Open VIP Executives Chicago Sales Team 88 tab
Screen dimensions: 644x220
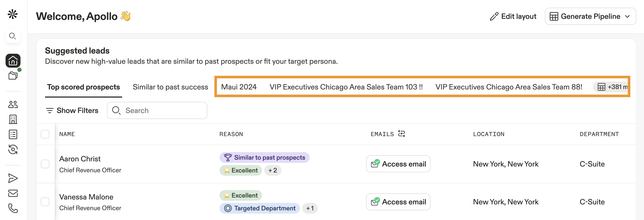click(x=509, y=87)
